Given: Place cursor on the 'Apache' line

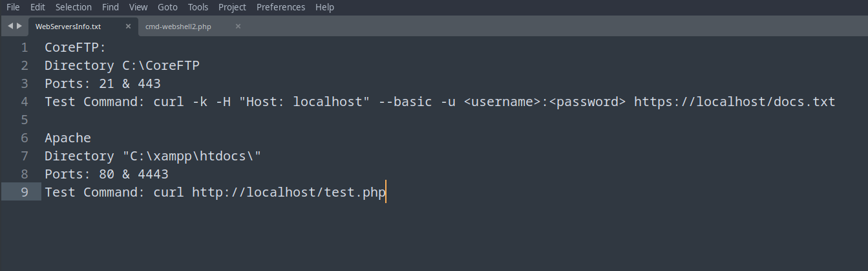Looking at the screenshot, I should (x=68, y=138).
